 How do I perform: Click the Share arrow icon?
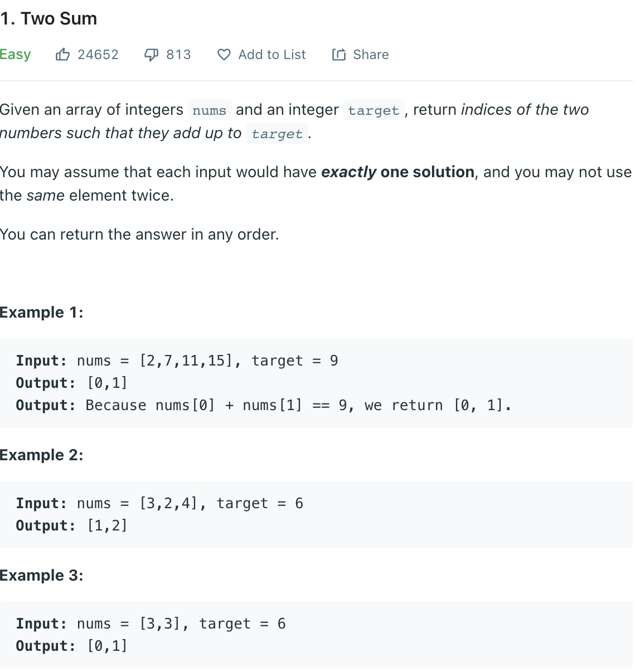click(x=339, y=55)
